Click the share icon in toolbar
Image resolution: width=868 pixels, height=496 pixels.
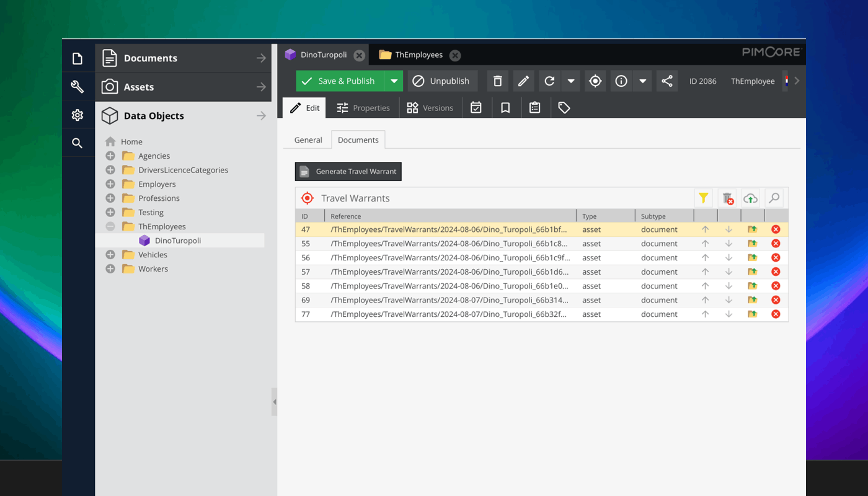click(666, 81)
